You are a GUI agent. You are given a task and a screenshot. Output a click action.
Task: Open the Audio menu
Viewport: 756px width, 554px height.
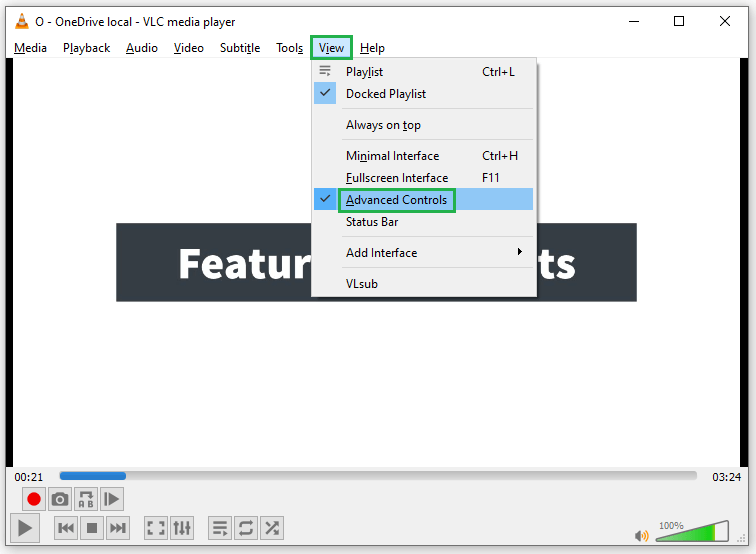(x=142, y=48)
